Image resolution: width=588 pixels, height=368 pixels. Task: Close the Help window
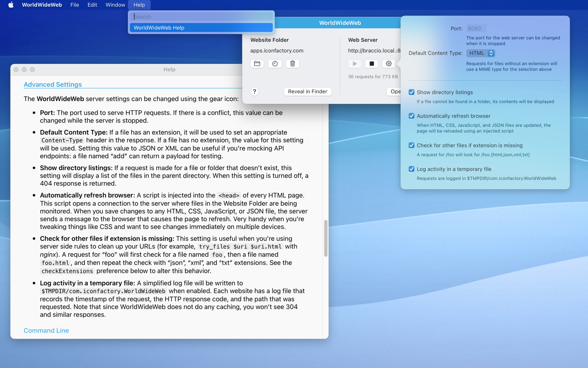click(16, 70)
